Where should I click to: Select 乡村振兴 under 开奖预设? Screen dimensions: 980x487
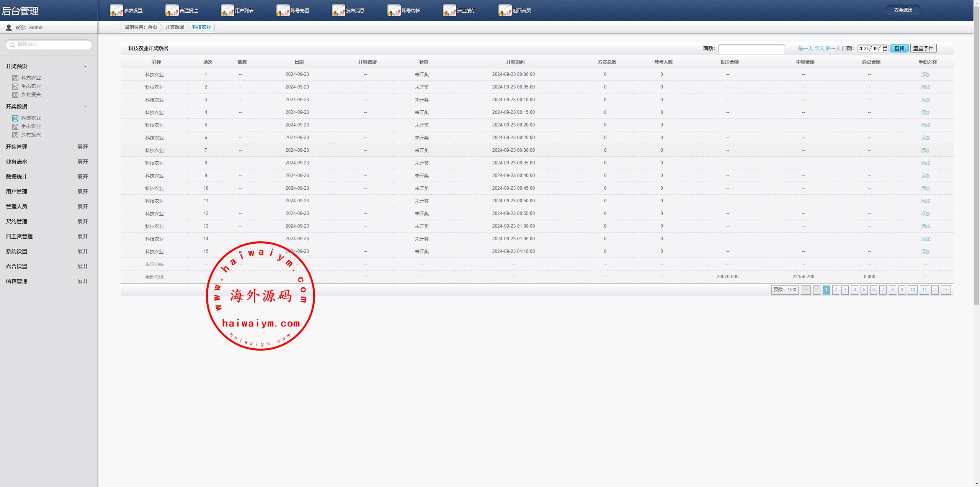(x=31, y=95)
